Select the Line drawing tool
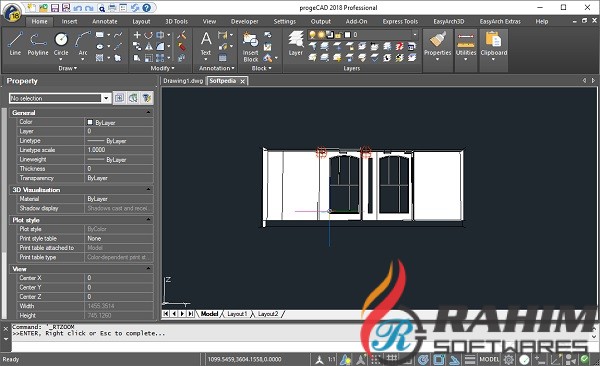 pos(15,43)
